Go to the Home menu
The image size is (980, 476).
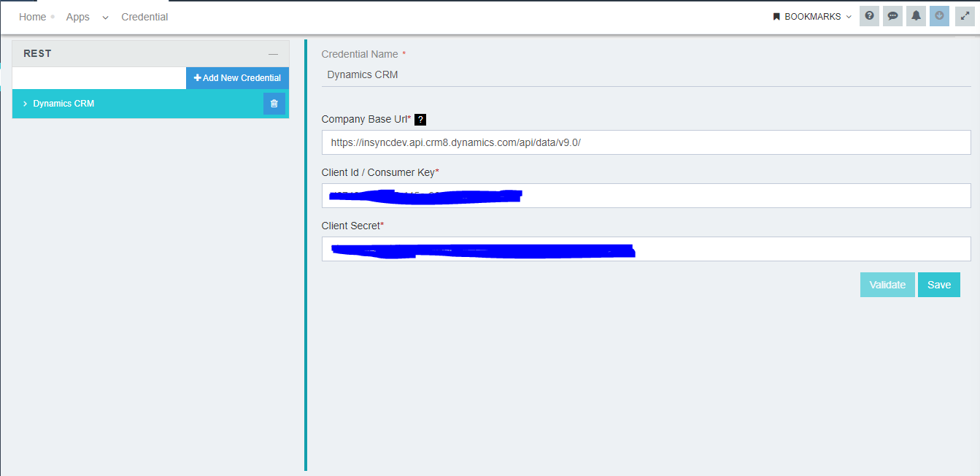click(x=32, y=17)
